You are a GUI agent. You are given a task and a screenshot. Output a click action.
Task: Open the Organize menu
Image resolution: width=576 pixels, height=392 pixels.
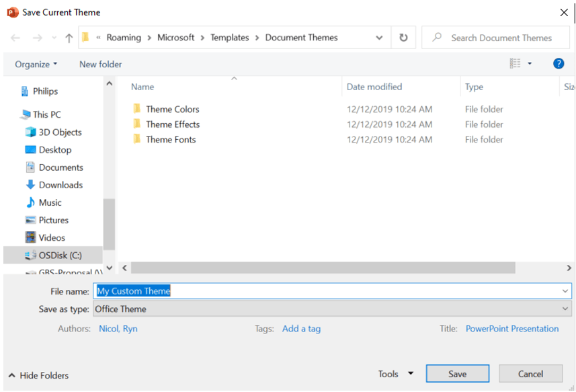(x=36, y=65)
